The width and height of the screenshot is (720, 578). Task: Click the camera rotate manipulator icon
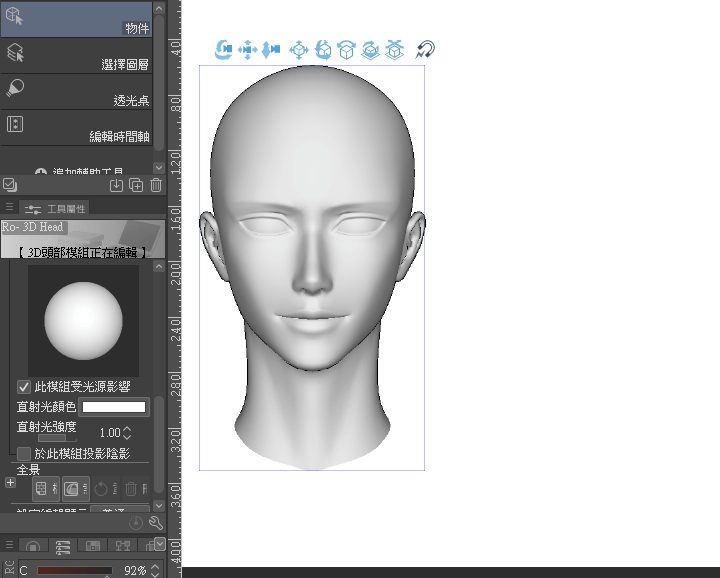click(x=223, y=49)
